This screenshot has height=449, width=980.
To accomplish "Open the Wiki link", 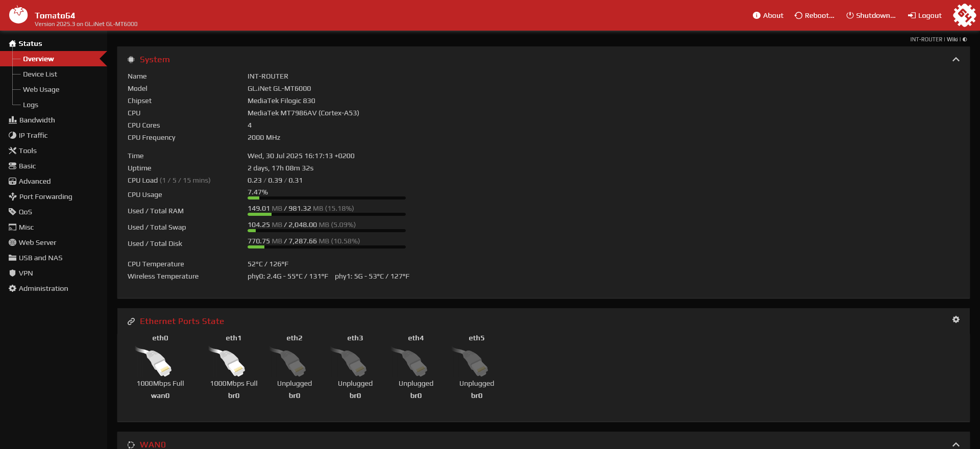I will pos(952,39).
